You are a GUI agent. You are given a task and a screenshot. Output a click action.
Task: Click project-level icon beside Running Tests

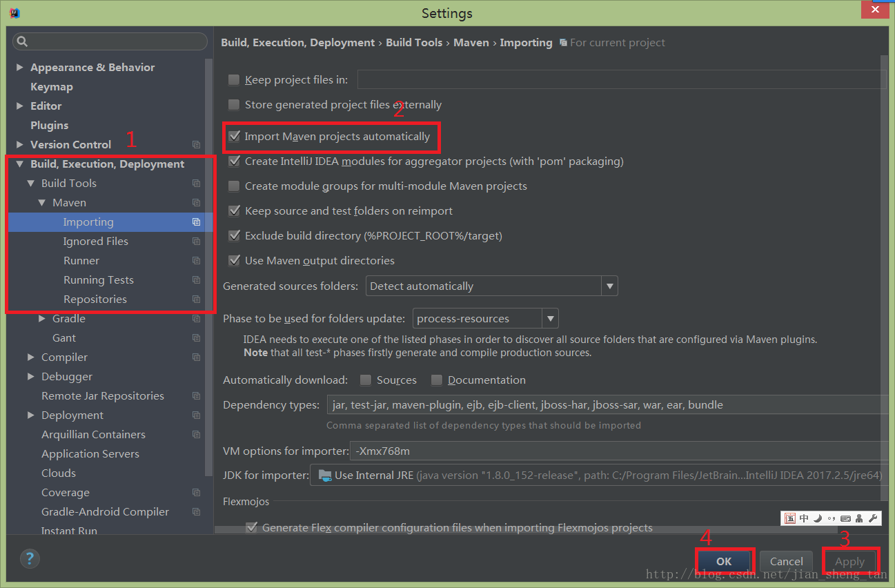coord(196,280)
